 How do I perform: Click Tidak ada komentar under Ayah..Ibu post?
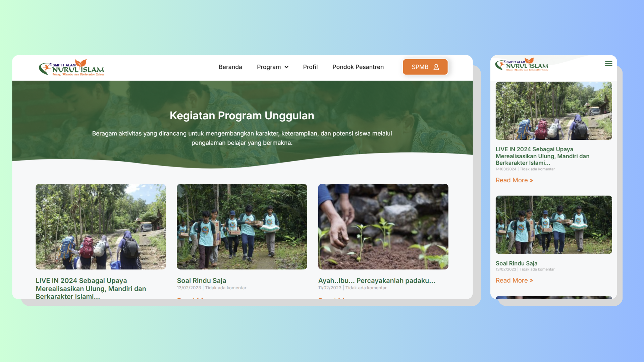click(366, 288)
